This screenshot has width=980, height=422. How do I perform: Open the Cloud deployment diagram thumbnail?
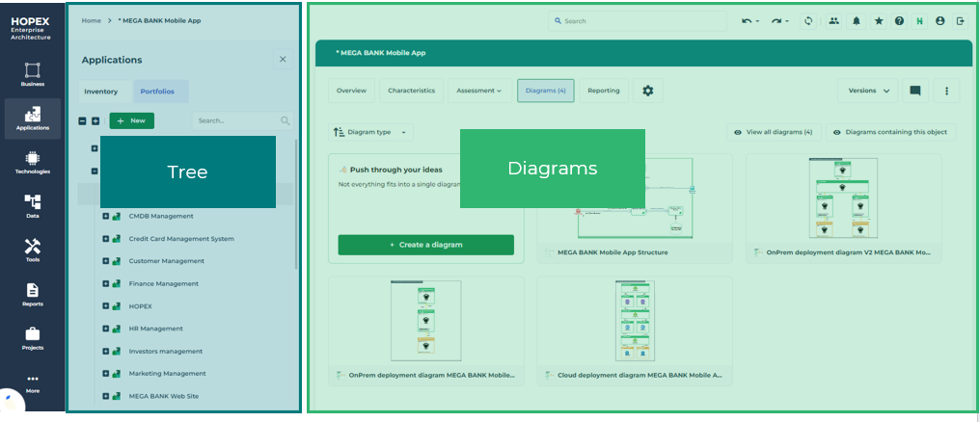[x=634, y=321]
